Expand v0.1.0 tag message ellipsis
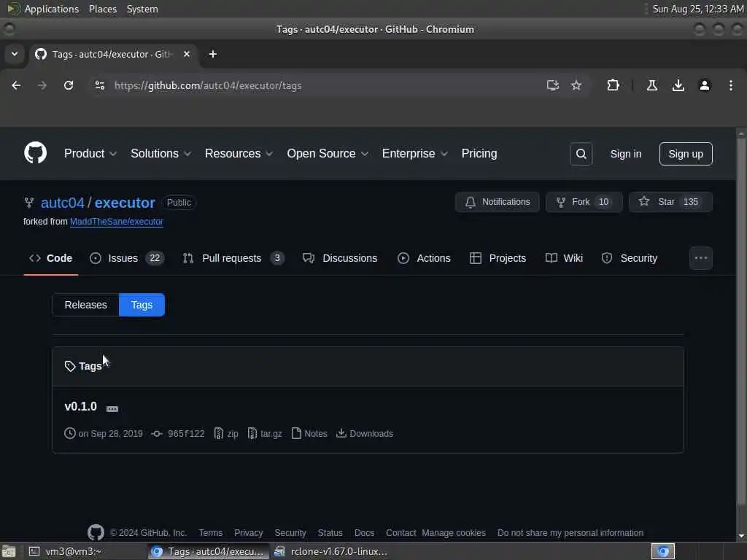The width and height of the screenshot is (747, 560). point(112,409)
